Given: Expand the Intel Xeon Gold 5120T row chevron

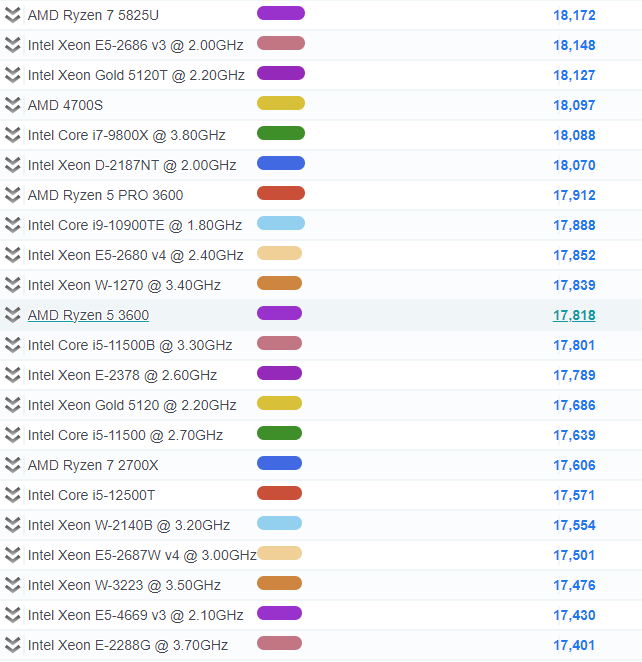Looking at the screenshot, I should [x=13, y=75].
